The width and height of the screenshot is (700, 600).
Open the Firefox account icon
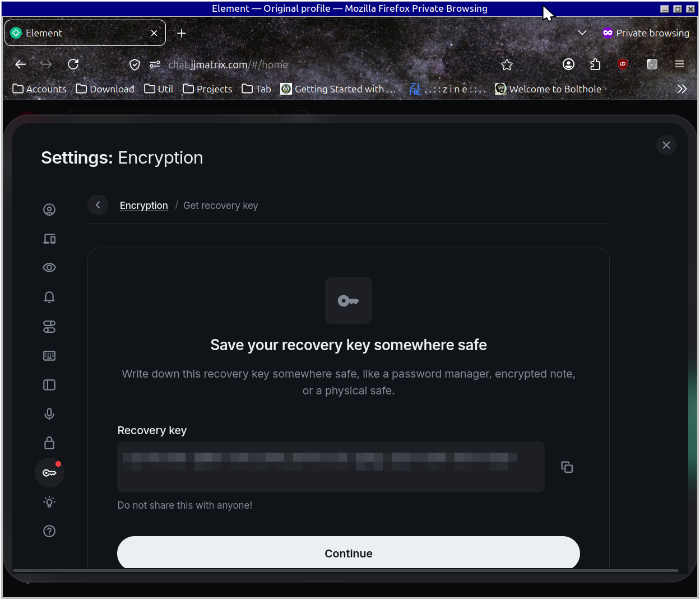(568, 64)
